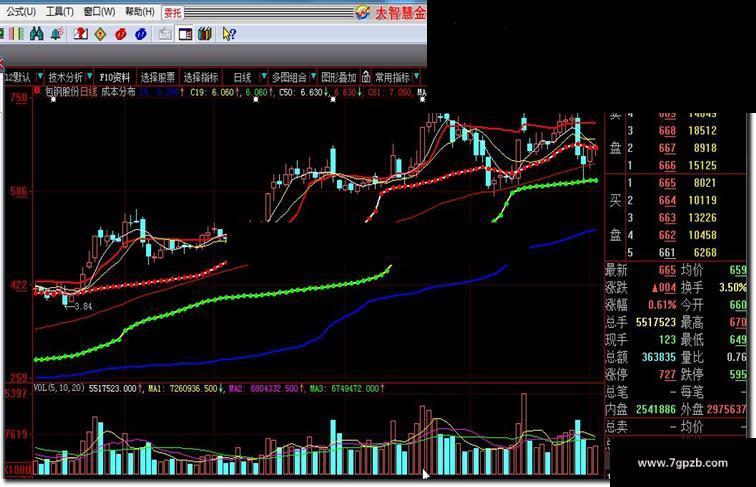Open the binoculars search tool

point(37,34)
